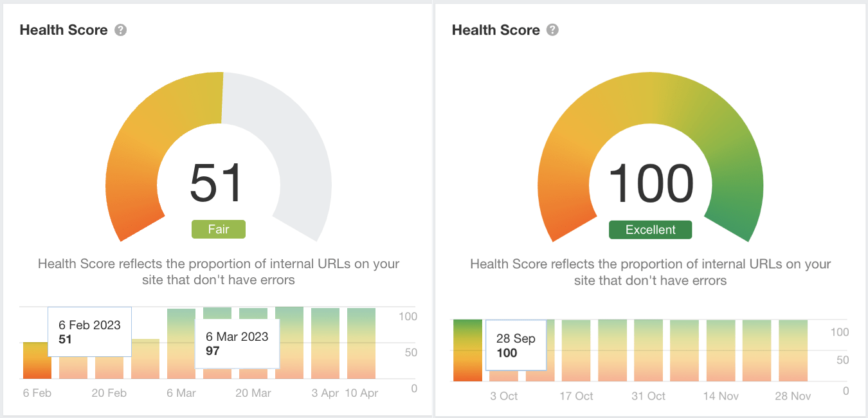Select the left Health Score widget title

(x=64, y=30)
